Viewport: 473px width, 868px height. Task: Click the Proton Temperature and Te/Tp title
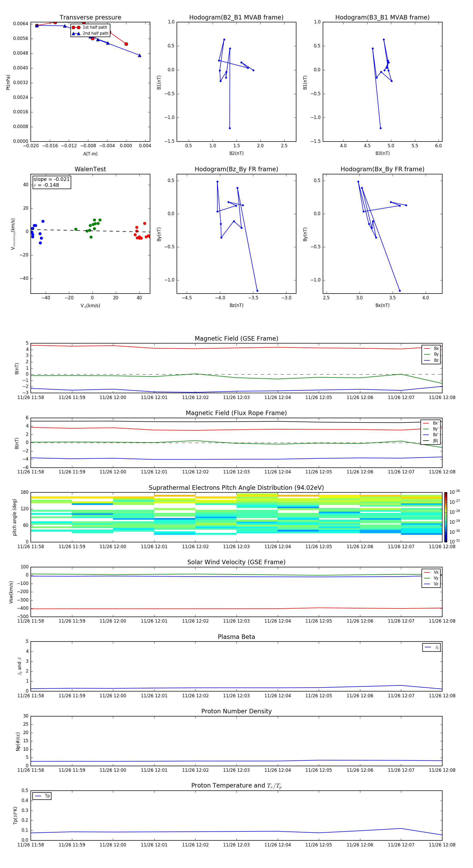(236, 786)
